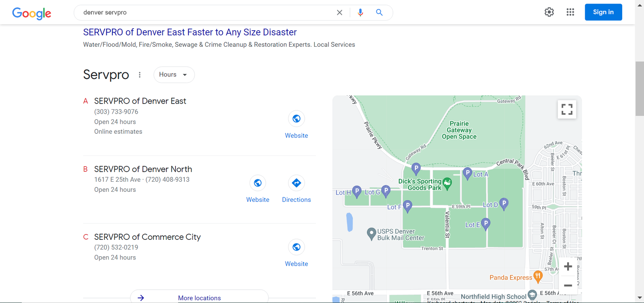Select the Lot H parking pin
Image resolution: width=644 pixels, height=303 pixels.
point(357,191)
